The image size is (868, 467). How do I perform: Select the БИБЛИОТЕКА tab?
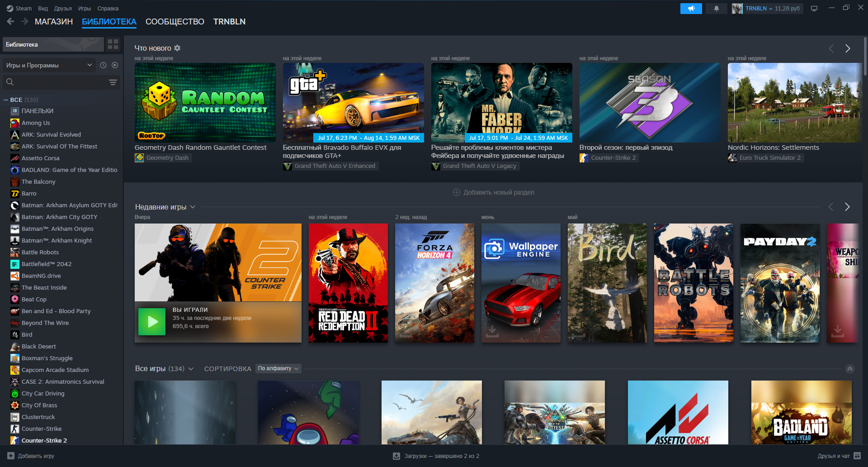coord(109,22)
